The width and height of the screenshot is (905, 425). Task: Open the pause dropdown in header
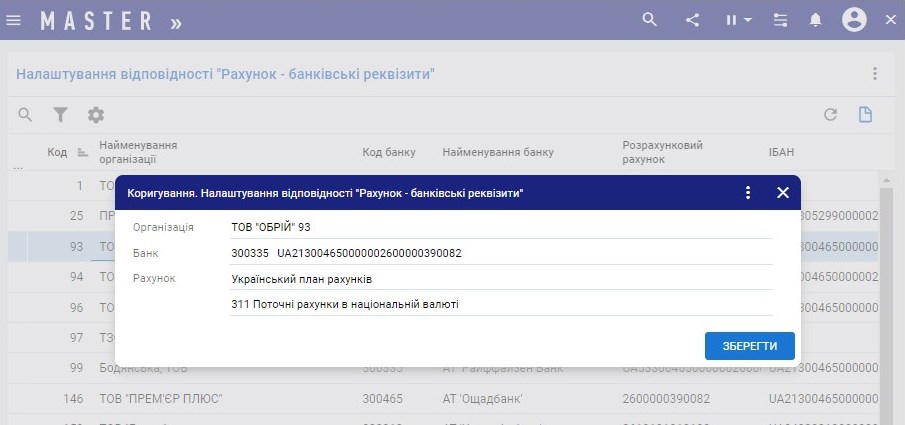tap(739, 20)
